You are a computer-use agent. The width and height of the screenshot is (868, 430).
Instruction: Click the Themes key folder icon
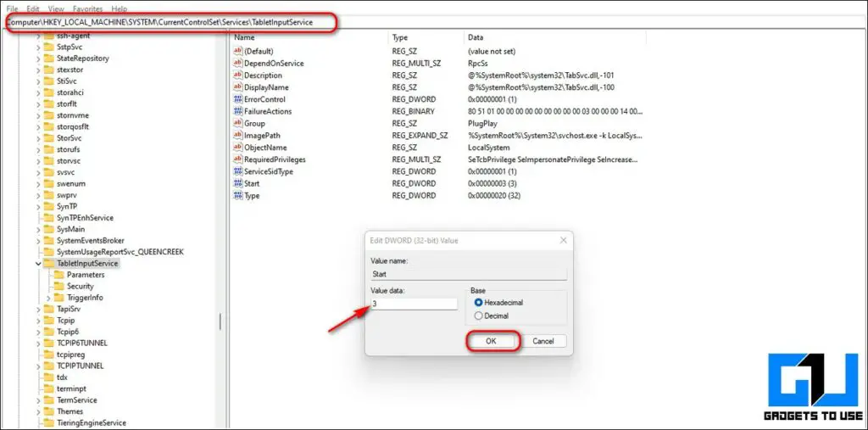48,411
